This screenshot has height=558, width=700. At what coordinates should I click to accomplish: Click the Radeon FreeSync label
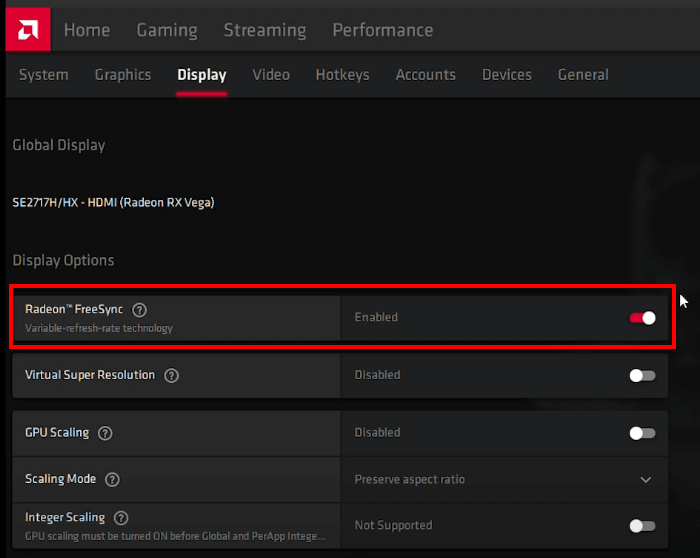click(x=74, y=309)
